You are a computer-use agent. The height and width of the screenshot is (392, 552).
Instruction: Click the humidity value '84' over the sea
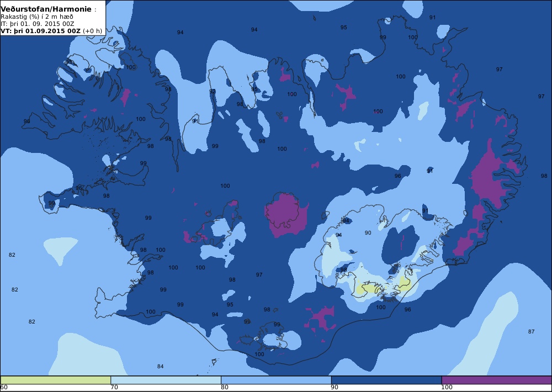160,366
